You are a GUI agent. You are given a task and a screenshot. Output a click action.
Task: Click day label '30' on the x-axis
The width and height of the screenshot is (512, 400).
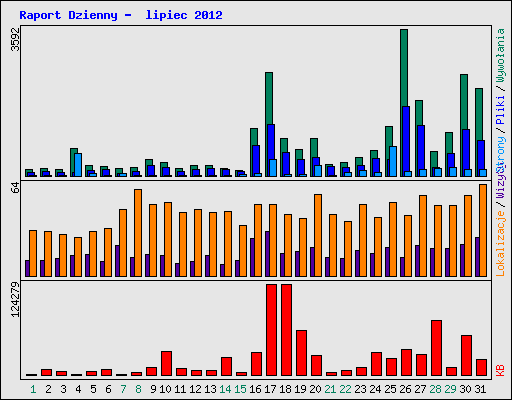[x=465, y=389]
